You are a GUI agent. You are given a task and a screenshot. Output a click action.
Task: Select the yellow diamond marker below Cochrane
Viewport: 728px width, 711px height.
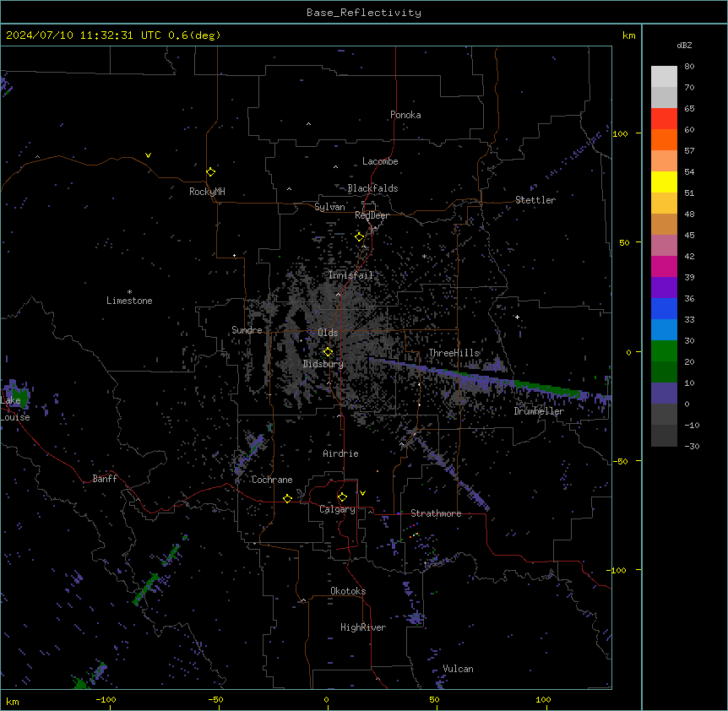(x=287, y=498)
